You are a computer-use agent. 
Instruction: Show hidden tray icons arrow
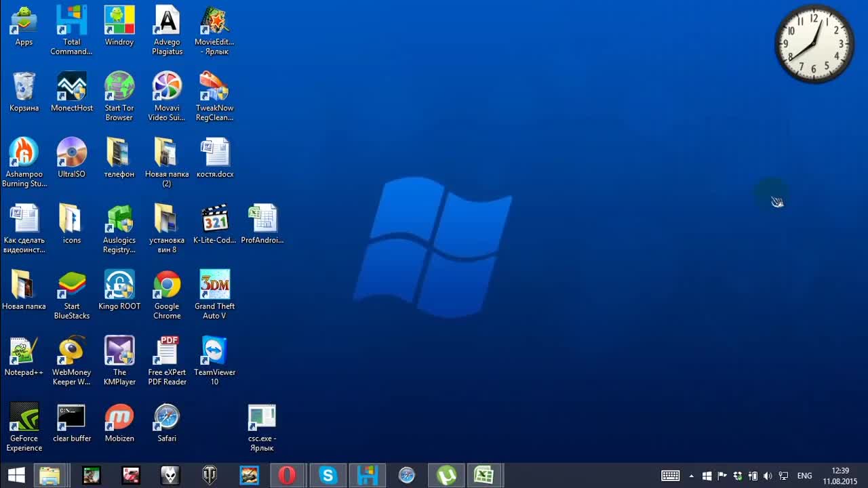pyautogui.click(x=691, y=476)
